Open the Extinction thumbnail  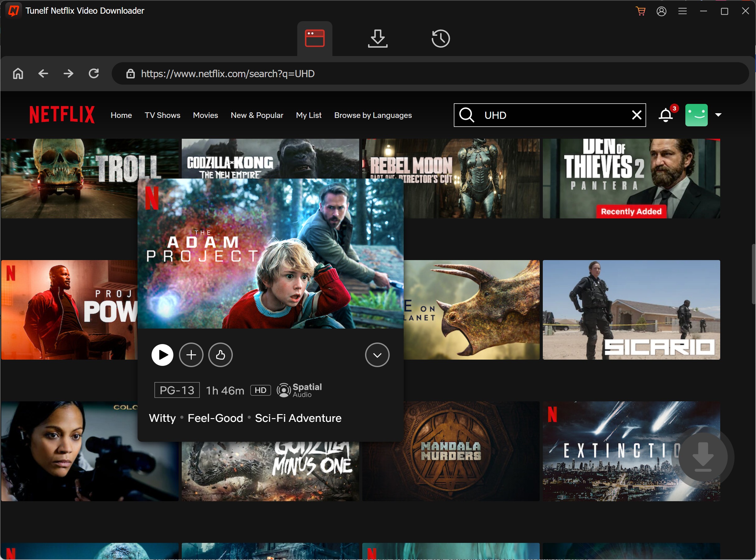611,451
